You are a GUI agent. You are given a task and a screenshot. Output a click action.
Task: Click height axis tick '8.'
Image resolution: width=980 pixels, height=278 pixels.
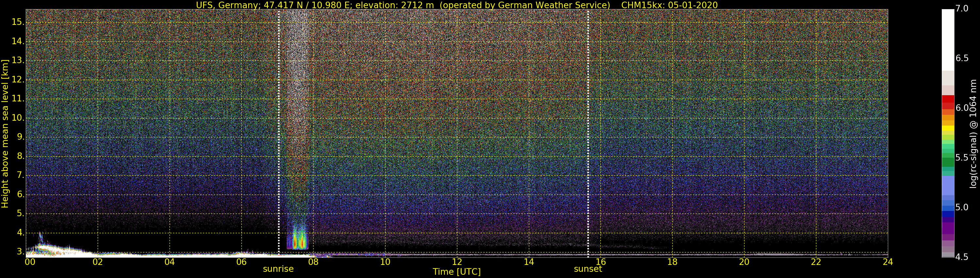tap(21, 156)
